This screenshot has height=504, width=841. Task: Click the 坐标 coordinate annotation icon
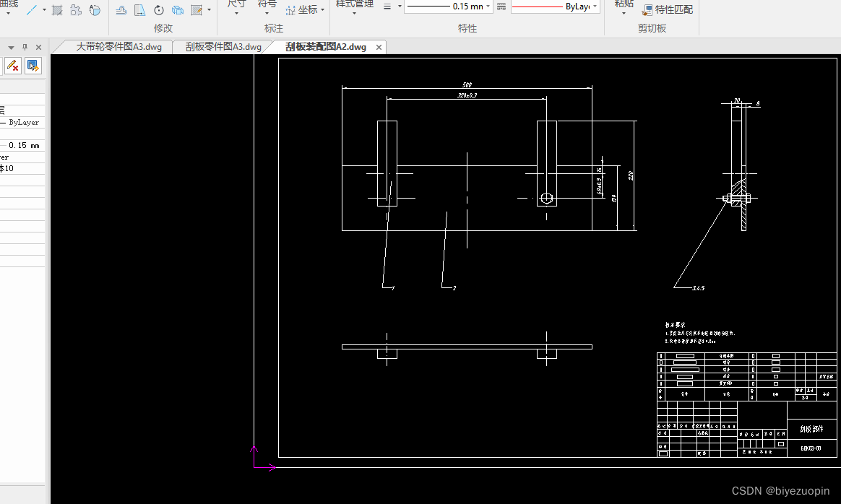coord(290,9)
